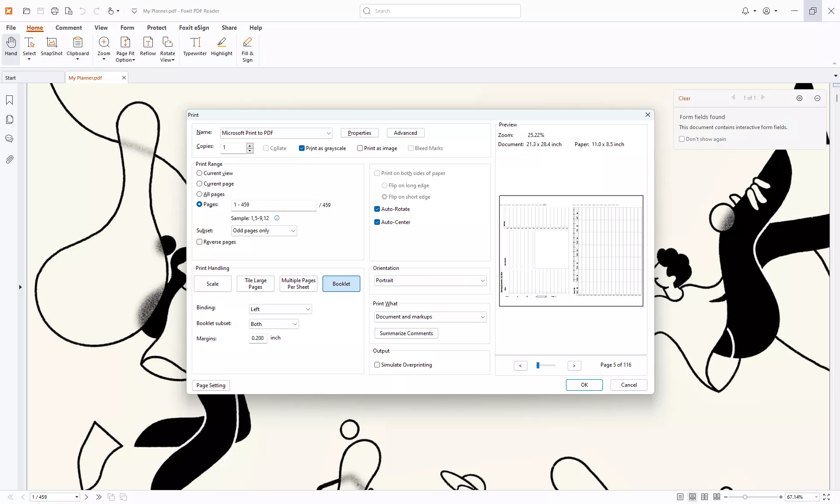840x504 pixels.
Task: Open the Attachments panel in the sidebar
Action: click(x=9, y=159)
